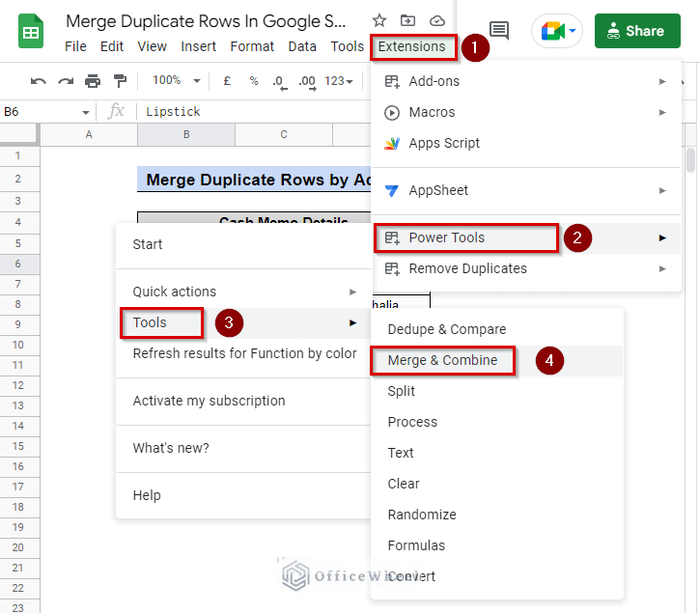Click the move to folder icon

point(407,20)
